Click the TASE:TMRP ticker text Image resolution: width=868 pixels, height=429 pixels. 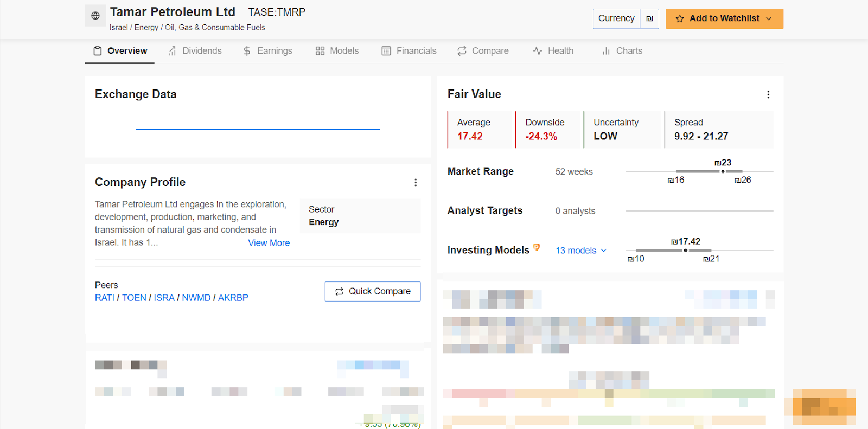coord(277,12)
